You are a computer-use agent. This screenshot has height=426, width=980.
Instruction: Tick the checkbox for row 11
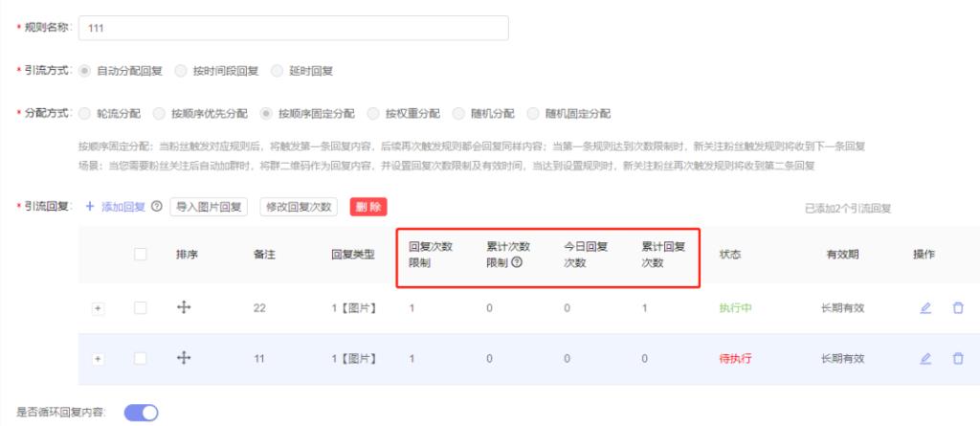pos(141,358)
